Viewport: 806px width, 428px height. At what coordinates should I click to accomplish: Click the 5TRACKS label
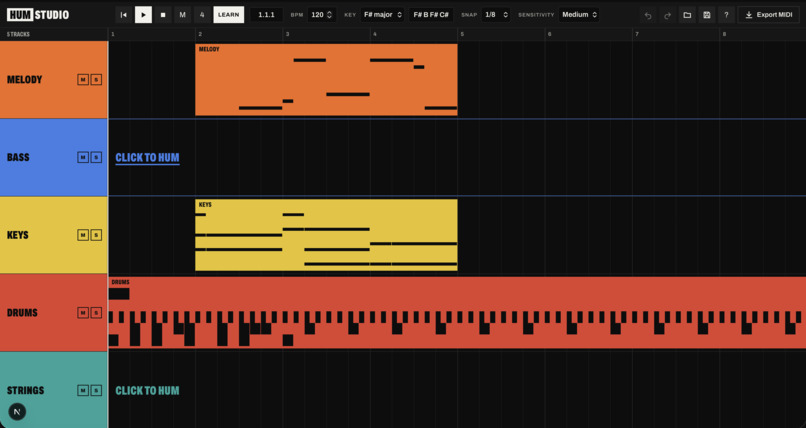tap(19, 34)
